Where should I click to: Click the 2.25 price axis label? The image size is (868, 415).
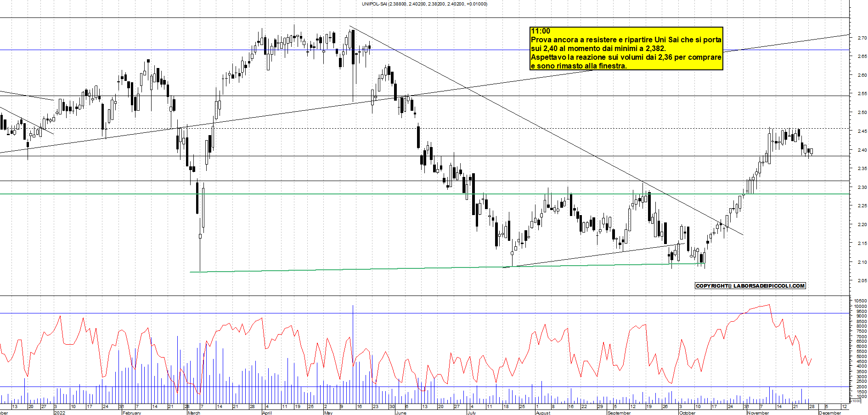pyautogui.click(x=862, y=205)
